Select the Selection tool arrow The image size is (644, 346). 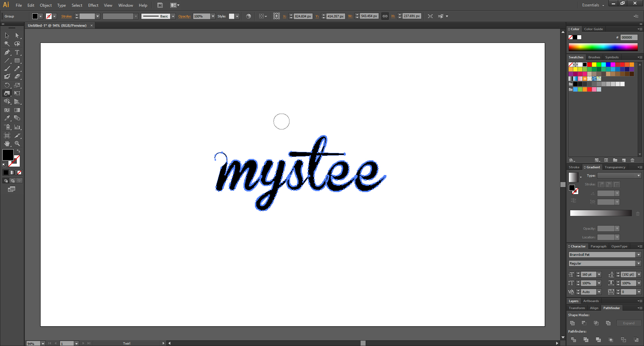pyautogui.click(x=7, y=36)
